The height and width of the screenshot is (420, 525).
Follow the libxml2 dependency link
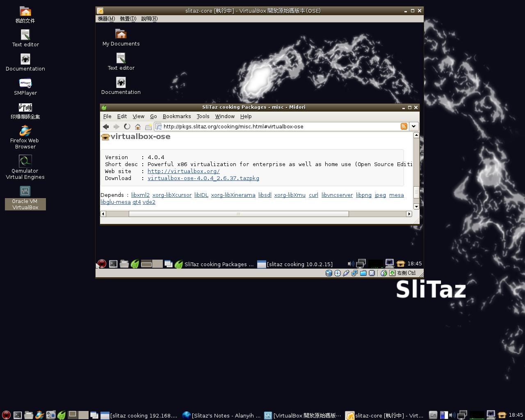(x=140, y=195)
